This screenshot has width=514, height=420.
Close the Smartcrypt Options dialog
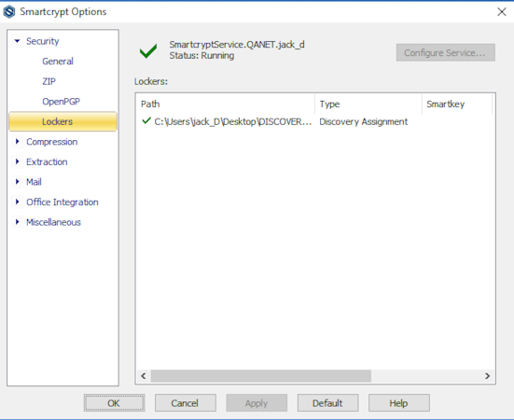click(502, 12)
